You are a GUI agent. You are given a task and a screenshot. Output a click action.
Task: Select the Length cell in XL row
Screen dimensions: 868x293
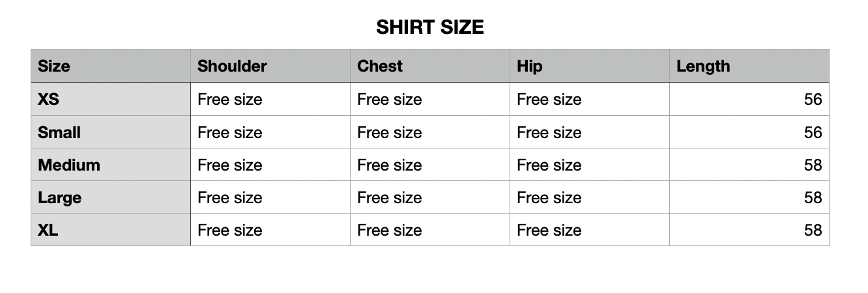[x=813, y=230]
